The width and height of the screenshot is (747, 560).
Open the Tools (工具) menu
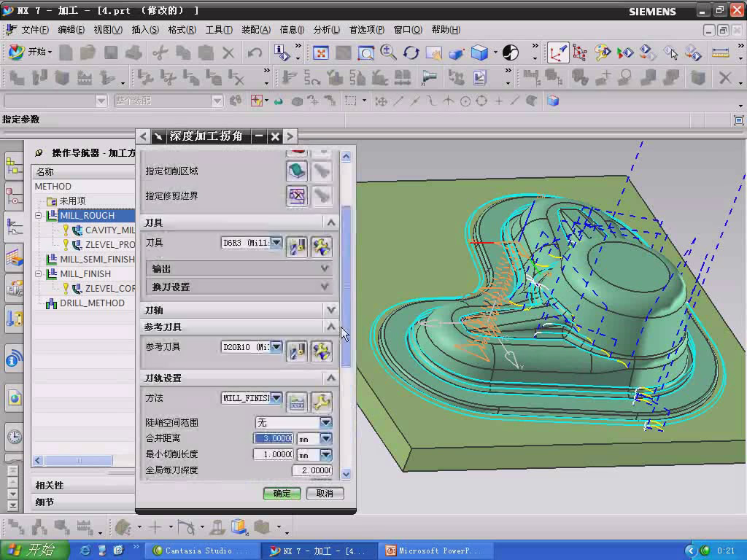point(219,30)
